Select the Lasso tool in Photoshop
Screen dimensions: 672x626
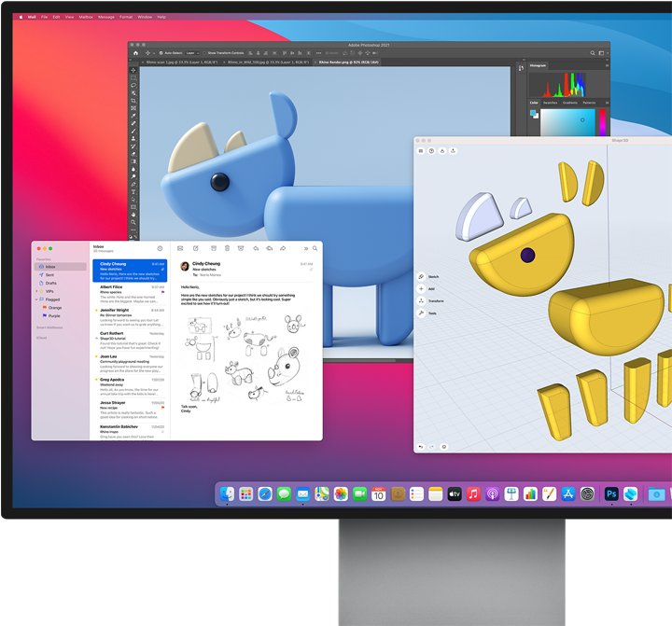pyautogui.click(x=133, y=85)
